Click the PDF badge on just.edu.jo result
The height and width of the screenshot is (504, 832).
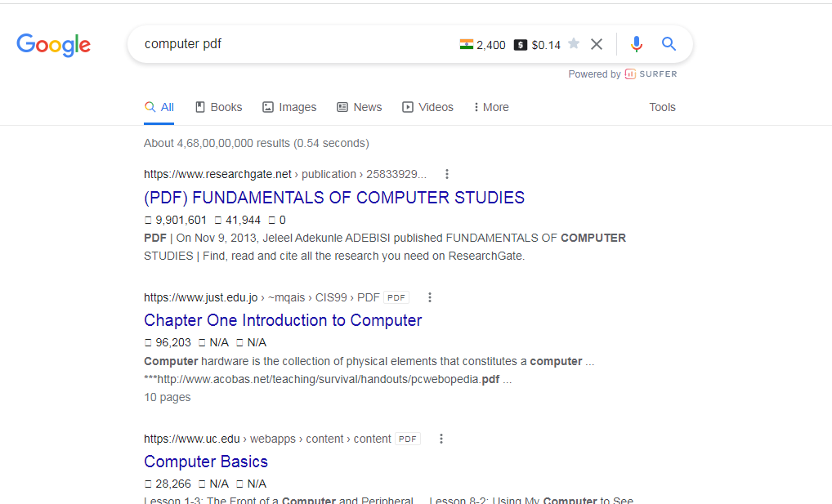pyautogui.click(x=396, y=297)
